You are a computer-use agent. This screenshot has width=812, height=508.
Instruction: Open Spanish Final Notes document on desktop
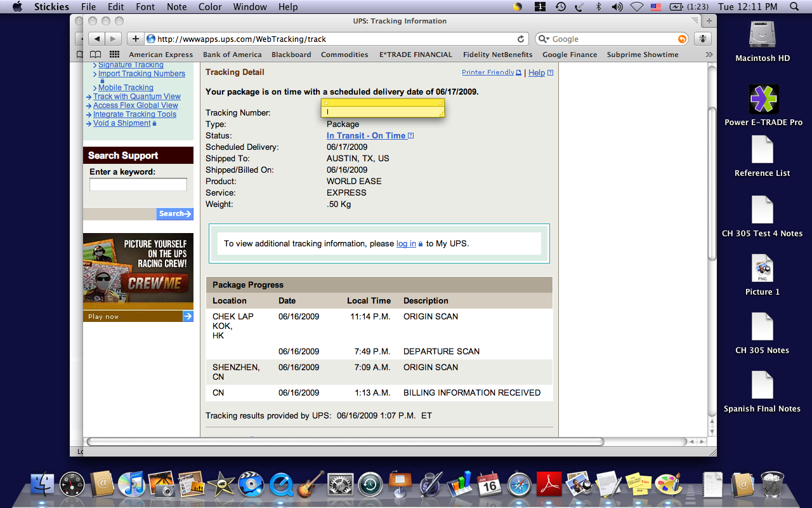pyautogui.click(x=762, y=392)
